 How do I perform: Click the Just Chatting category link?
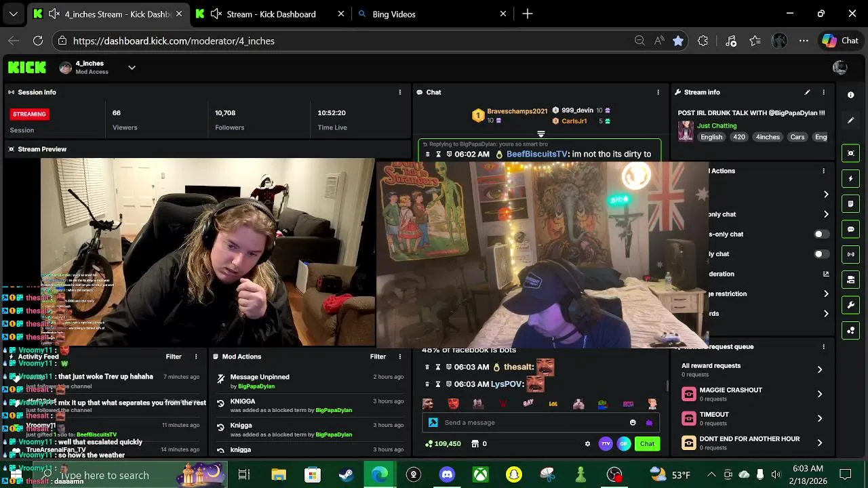tap(717, 125)
